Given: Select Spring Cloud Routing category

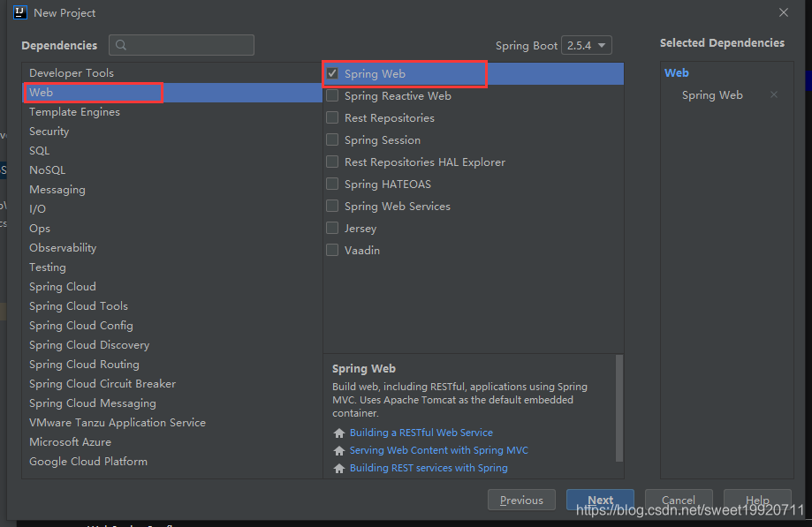Looking at the screenshot, I should [x=172, y=365].
